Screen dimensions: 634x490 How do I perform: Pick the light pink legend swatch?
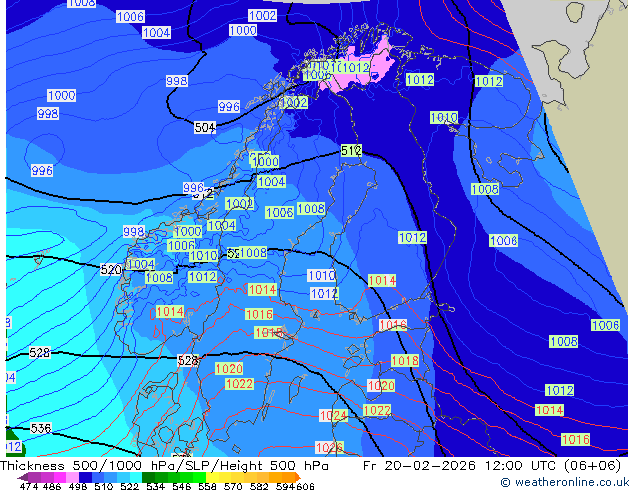tap(72, 477)
